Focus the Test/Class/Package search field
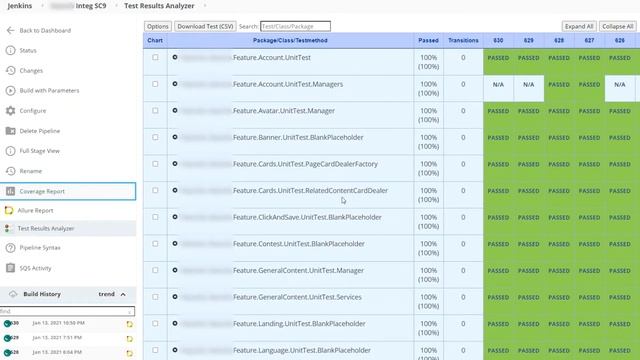Screen dimensions: 640x360 click(296, 26)
